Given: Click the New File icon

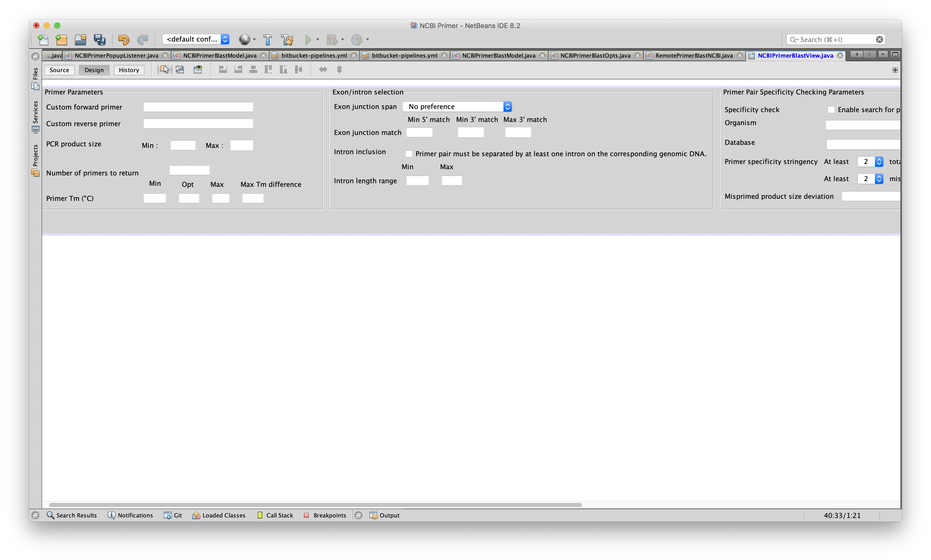Looking at the screenshot, I should 43,39.
